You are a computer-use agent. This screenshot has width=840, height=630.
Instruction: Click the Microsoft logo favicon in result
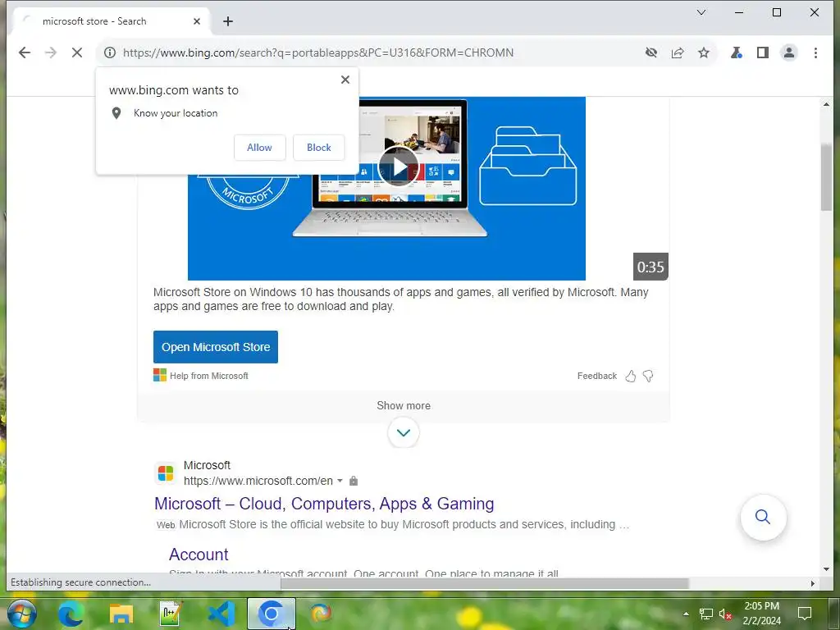point(166,473)
